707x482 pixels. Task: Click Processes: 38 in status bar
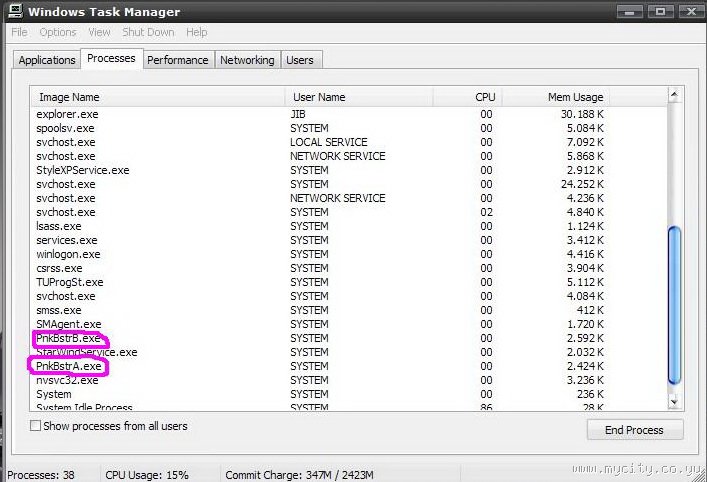pyautogui.click(x=41, y=475)
